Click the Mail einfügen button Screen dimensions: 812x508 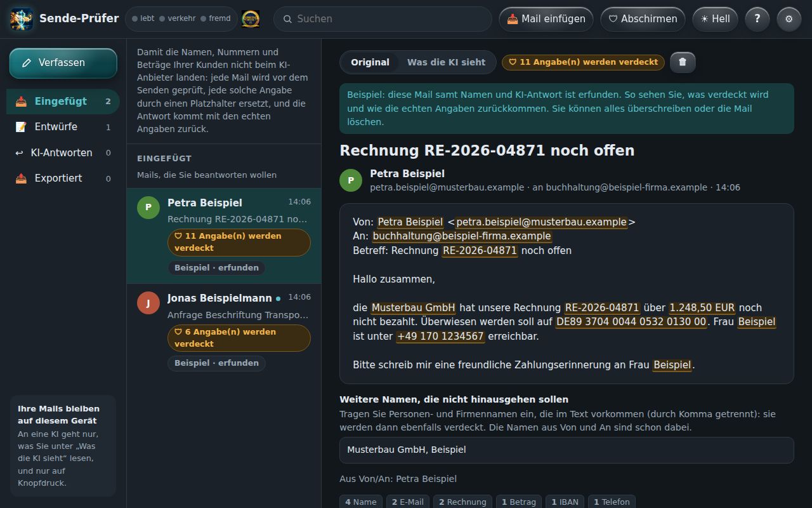[x=546, y=19]
